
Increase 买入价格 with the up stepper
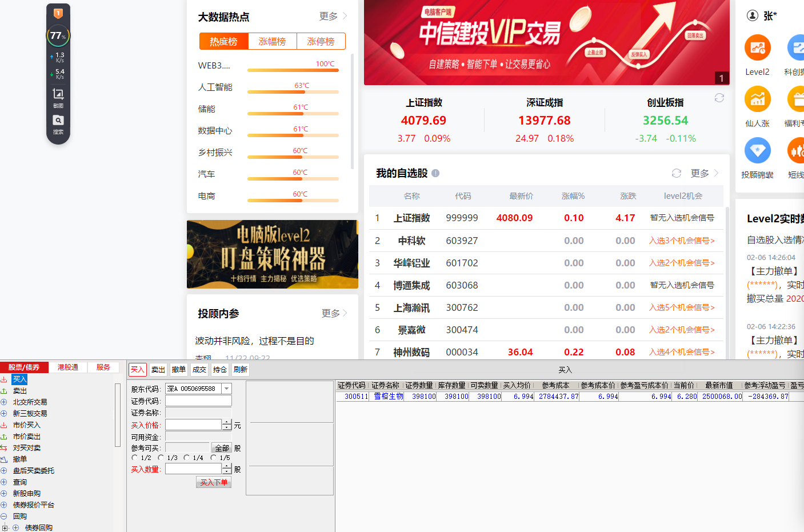click(227, 422)
